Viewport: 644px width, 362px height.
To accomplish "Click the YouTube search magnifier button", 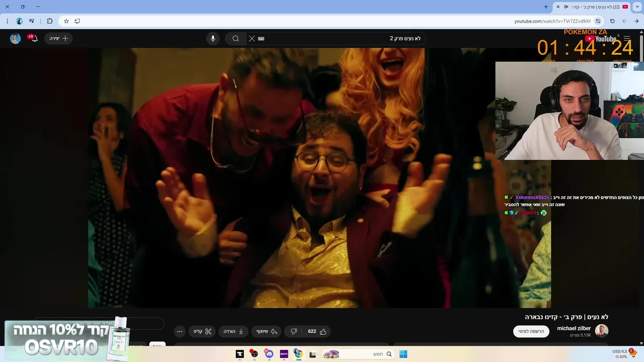I will click(x=235, y=38).
